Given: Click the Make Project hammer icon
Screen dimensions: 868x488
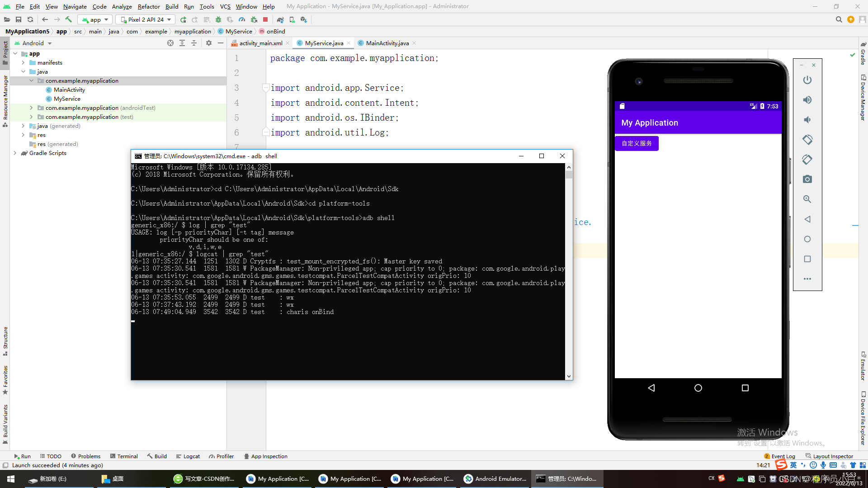Looking at the screenshot, I should click(69, 19).
